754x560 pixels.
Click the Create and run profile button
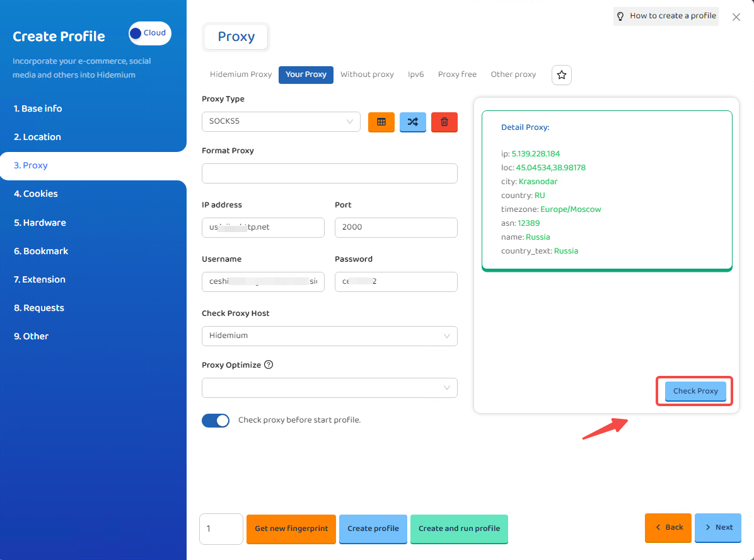(459, 528)
